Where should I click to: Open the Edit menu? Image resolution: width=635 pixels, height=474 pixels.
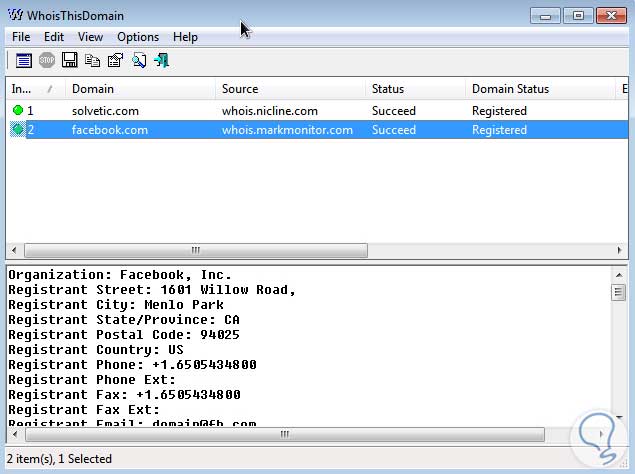click(x=54, y=37)
